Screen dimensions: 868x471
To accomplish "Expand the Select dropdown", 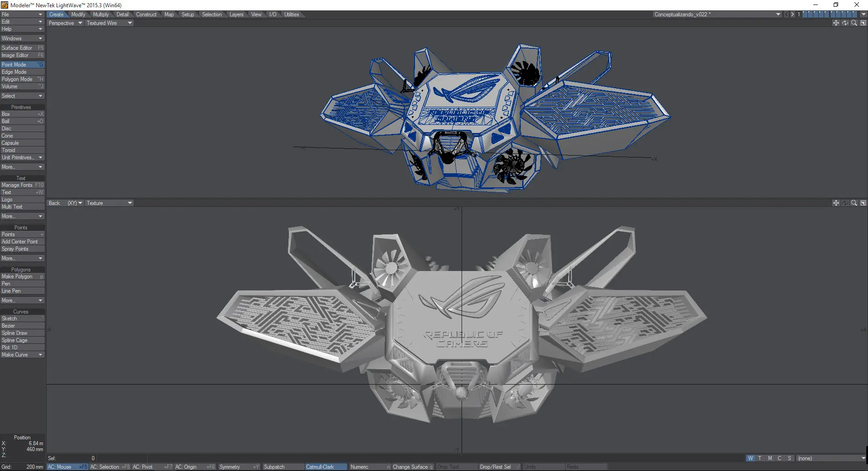I will point(22,96).
